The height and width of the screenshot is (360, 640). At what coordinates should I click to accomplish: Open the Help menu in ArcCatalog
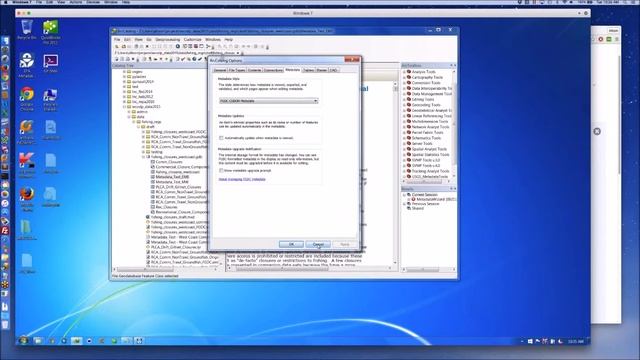point(229,40)
